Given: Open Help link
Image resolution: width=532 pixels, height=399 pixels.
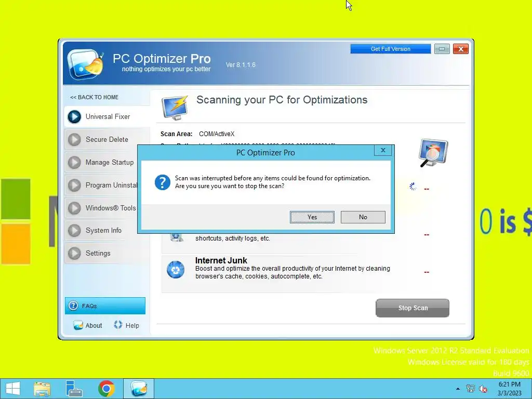Looking at the screenshot, I should 132,326.
